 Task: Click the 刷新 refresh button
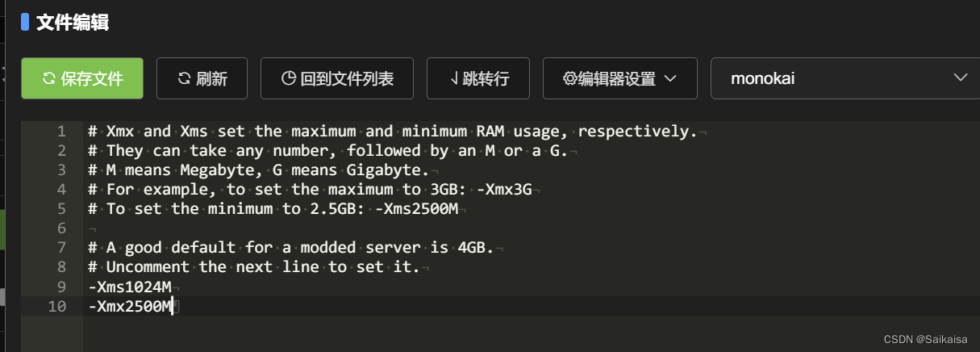[202, 78]
